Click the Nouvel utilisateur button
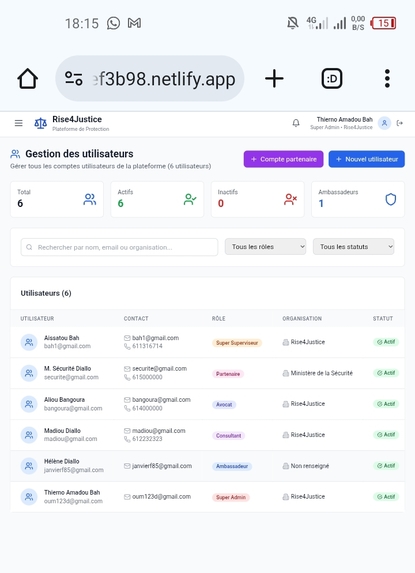 [x=367, y=159]
